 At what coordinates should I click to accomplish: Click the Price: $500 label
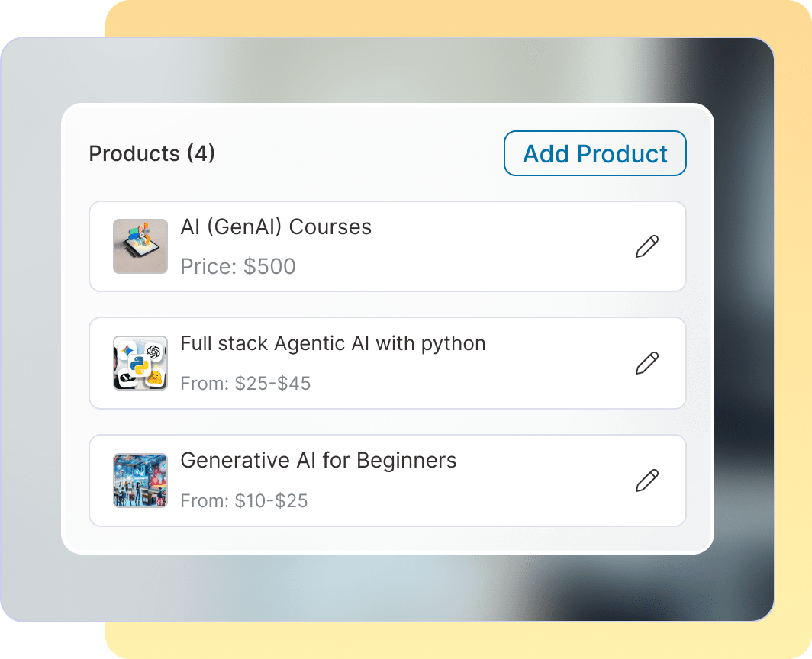(239, 266)
